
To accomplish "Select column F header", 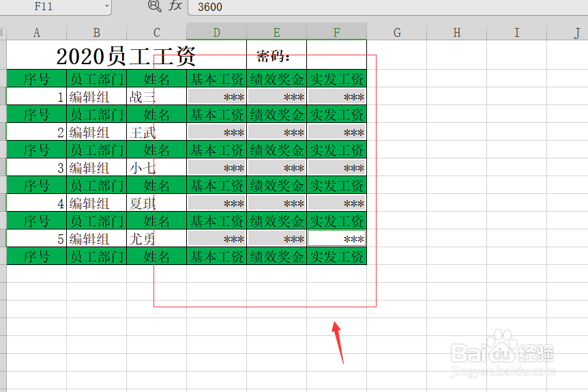I will pyautogui.click(x=337, y=33).
